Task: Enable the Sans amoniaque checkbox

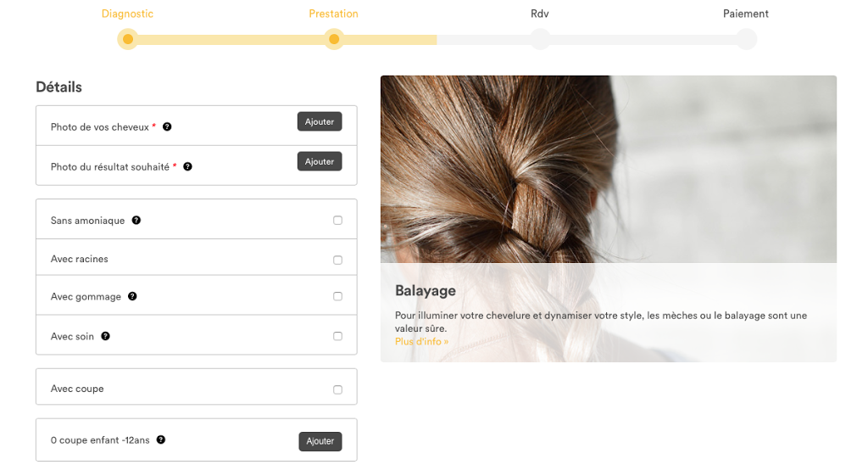Action: [x=337, y=221]
